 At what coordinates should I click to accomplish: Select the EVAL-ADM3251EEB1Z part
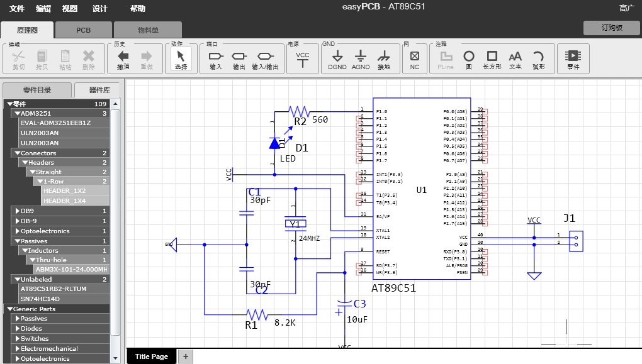64,123
